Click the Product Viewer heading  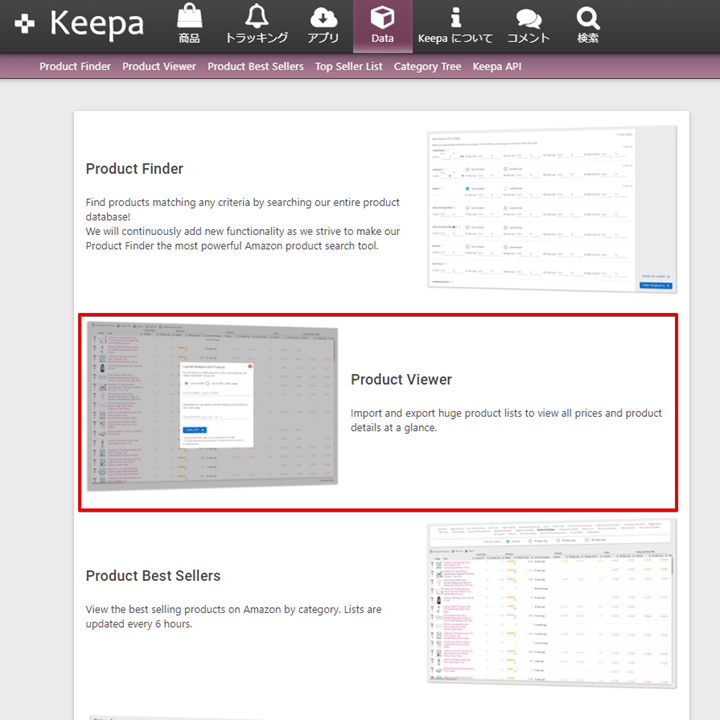[401, 380]
